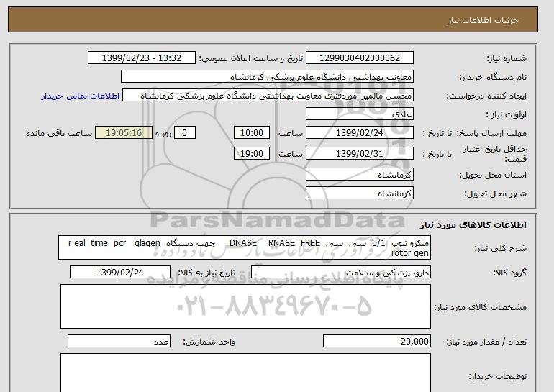Open the buyer contact information link
Screen dimensions: 554x392
80,96
